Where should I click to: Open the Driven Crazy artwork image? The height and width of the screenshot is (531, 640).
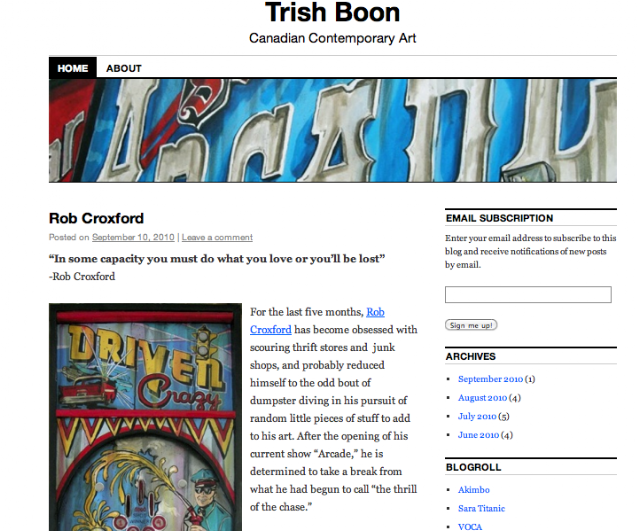click(145, 417)
